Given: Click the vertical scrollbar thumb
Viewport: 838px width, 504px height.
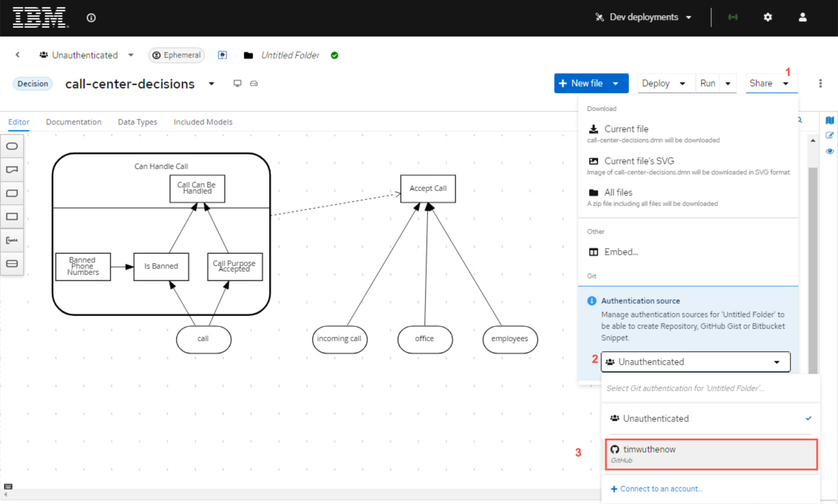Looking at the screenshot, I should pyautogui.click(x=813, y=270).
